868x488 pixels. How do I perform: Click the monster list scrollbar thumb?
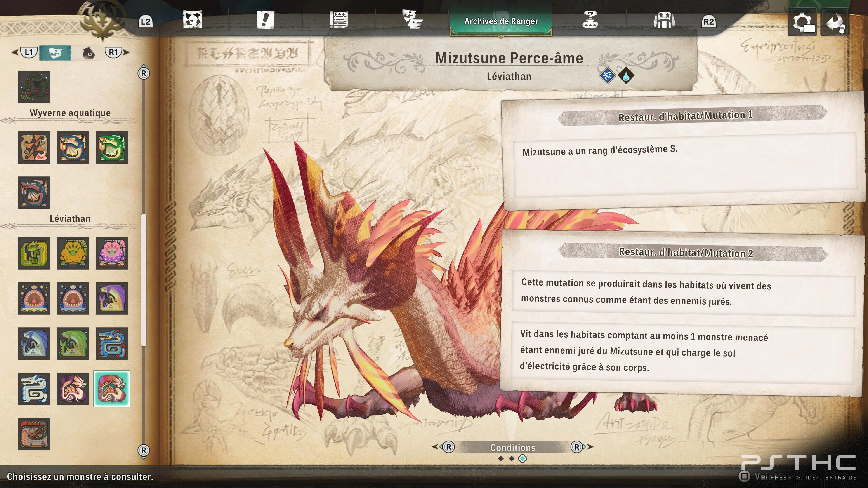point(144,280)
